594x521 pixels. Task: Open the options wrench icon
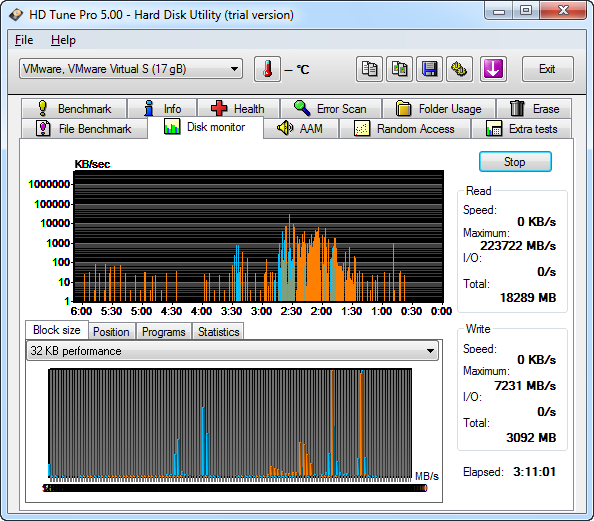pos(459,69)
